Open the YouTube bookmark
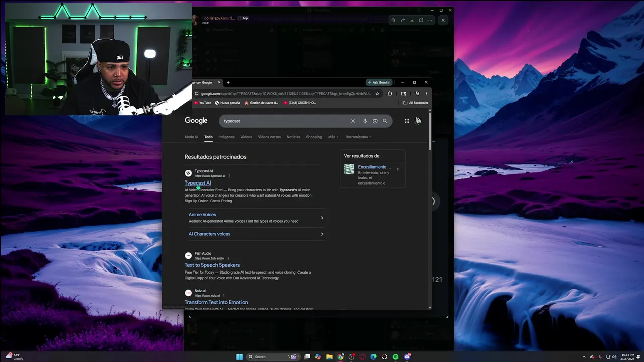644x362 pixels. pos(202,103)
